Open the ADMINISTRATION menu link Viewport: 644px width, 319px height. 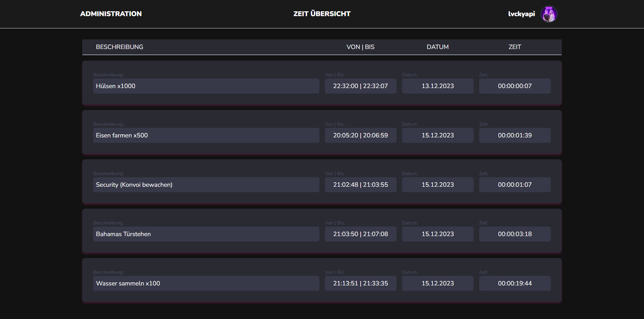tap(111, 14)
